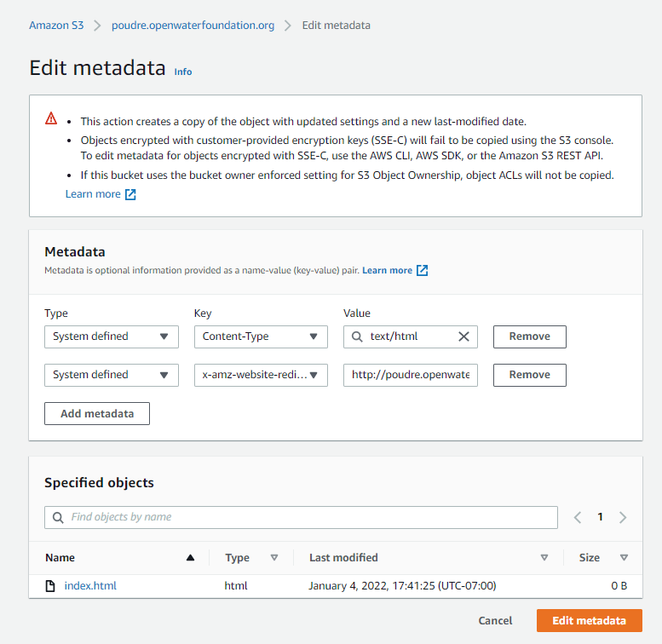Click the first breadcrumb chevron separator
Image resolution: width=662 pixels, height=644 pixels.
pyautogui.click(x=97, y=26)
